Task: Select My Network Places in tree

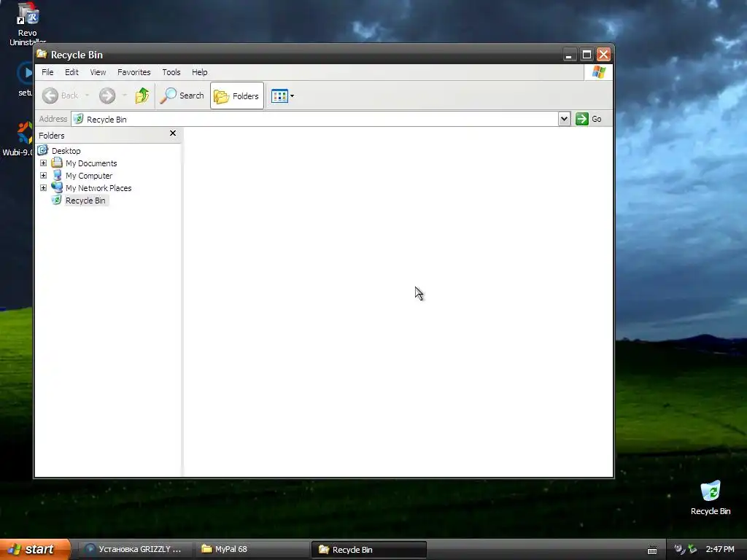Action: pyautogui.click(x=98, y=188)
